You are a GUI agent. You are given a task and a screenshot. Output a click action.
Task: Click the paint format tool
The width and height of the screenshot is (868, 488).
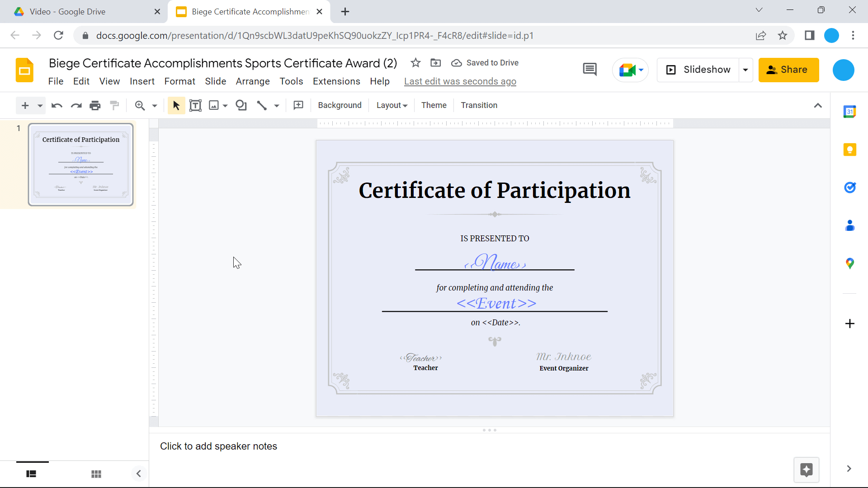[114, 105]
